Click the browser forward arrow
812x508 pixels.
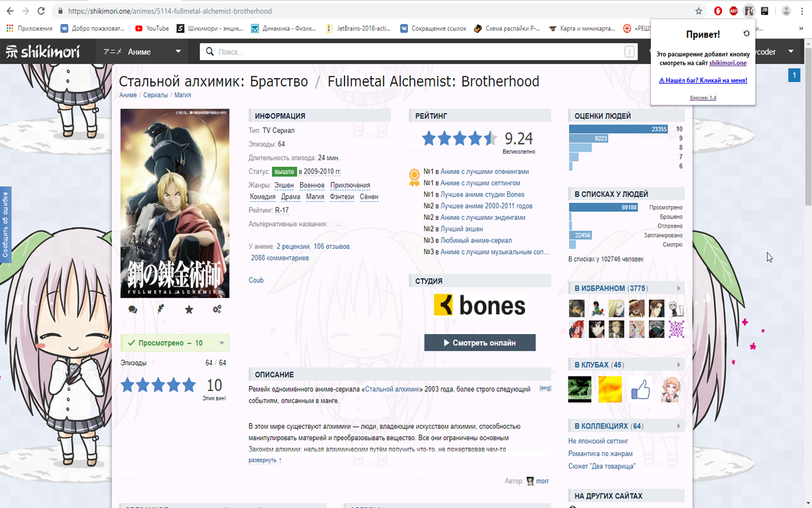[x=25, y=11]
